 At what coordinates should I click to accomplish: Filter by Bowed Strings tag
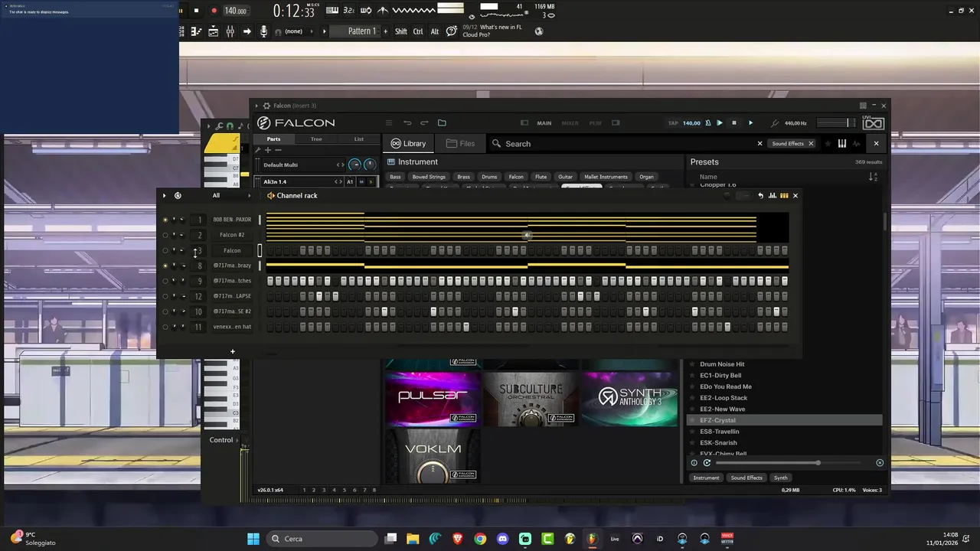(429, 177)
